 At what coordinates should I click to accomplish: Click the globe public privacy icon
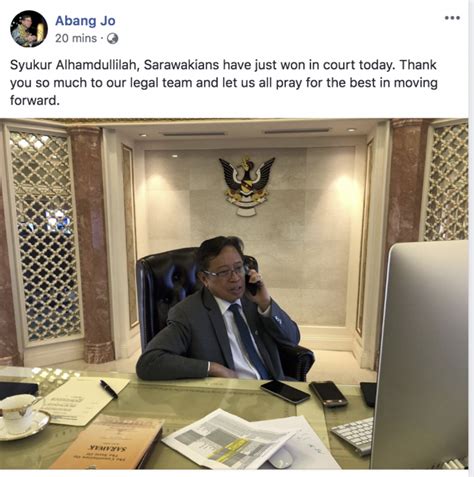click(112, 39)
